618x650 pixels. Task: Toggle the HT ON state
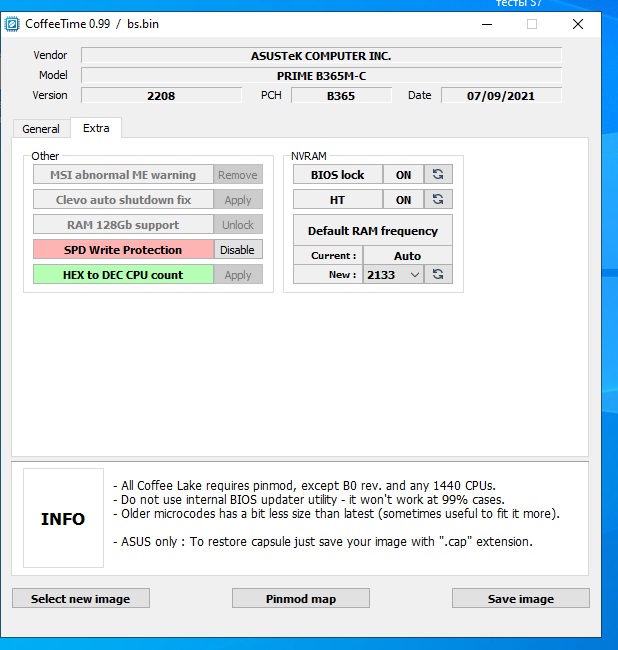(x=403, y=199)
